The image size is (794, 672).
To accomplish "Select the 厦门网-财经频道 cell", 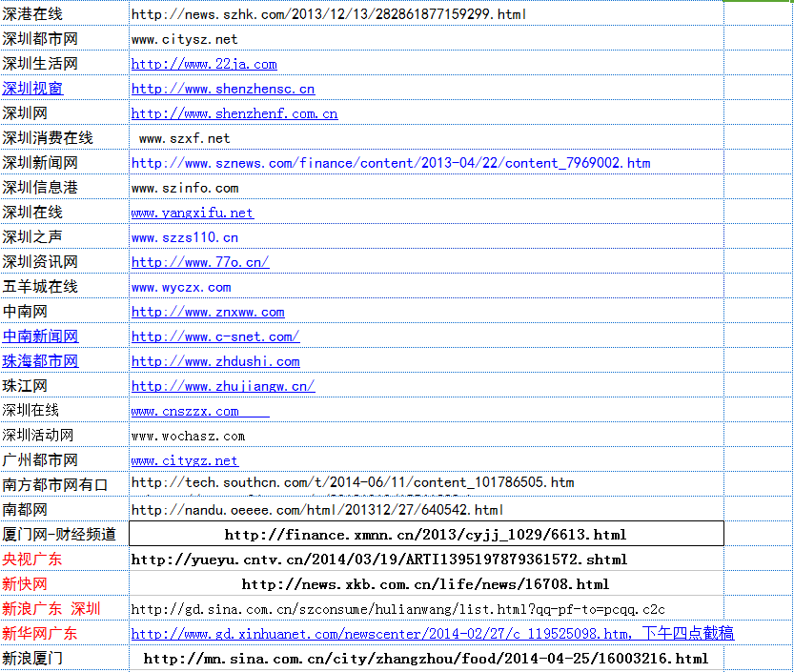I will (x=65, y=534).
